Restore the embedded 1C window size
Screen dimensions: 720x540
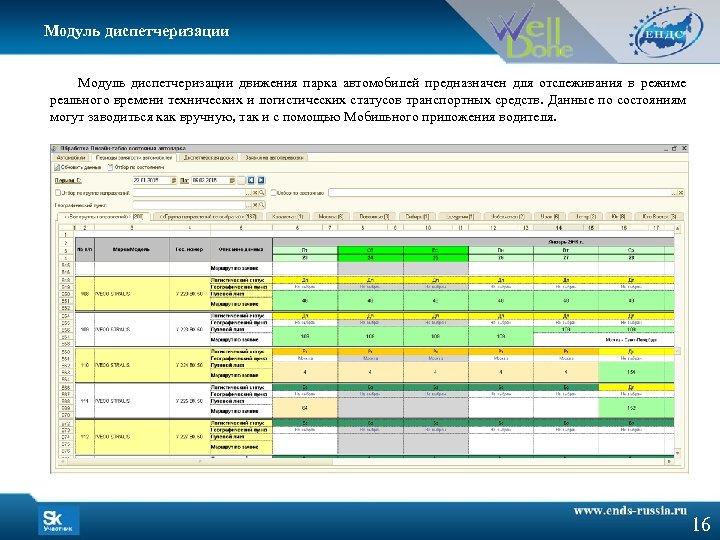pos(675,148)
